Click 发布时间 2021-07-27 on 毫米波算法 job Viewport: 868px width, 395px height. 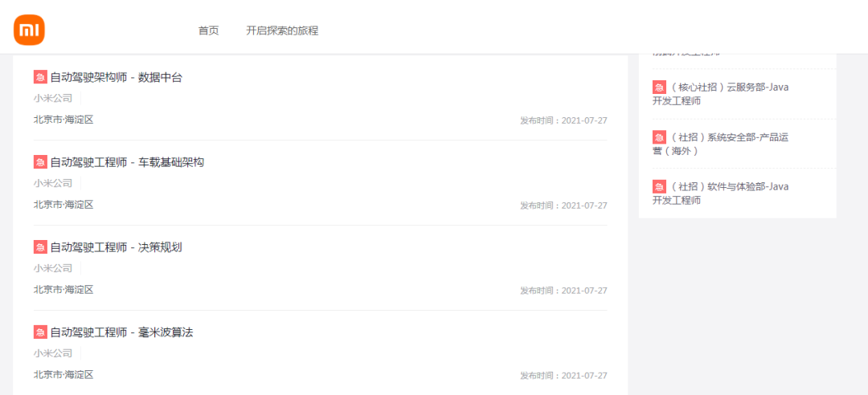(x=563, y=376)
